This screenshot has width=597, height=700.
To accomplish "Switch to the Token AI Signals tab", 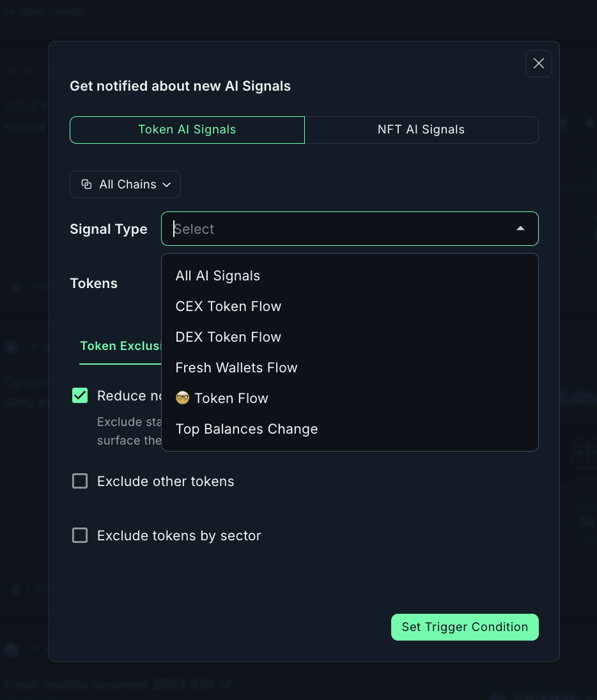I will [187, 130].
